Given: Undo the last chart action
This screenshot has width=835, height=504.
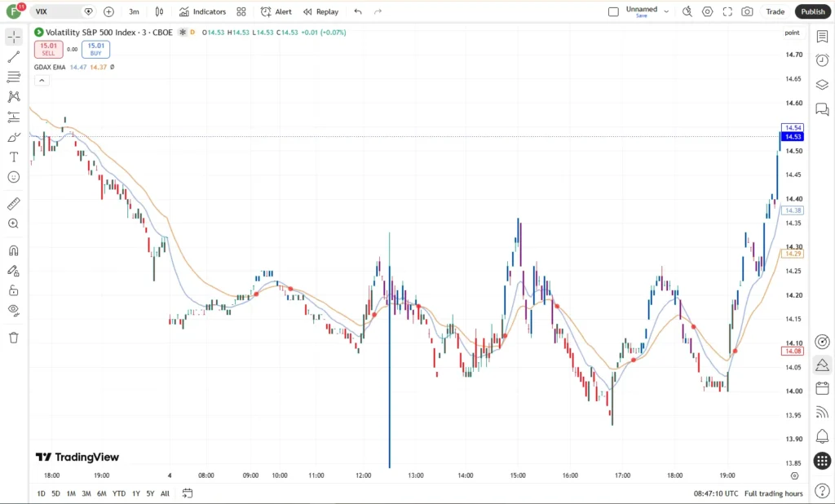Looking at the screenshot, I should [x=358, y=11].
